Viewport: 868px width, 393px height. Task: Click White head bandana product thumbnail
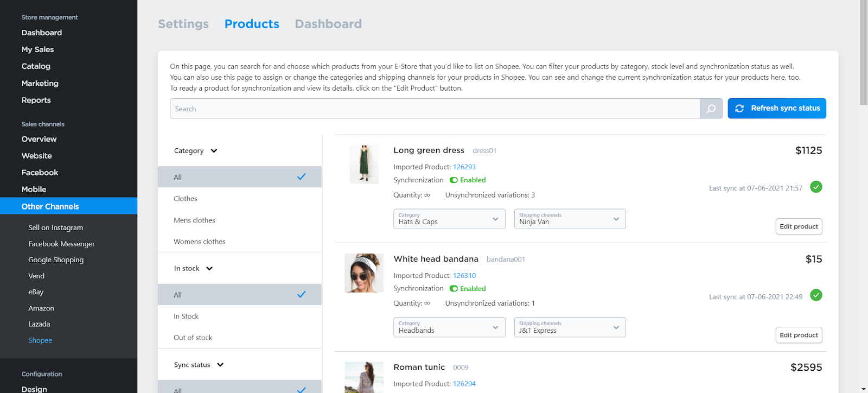364,273
